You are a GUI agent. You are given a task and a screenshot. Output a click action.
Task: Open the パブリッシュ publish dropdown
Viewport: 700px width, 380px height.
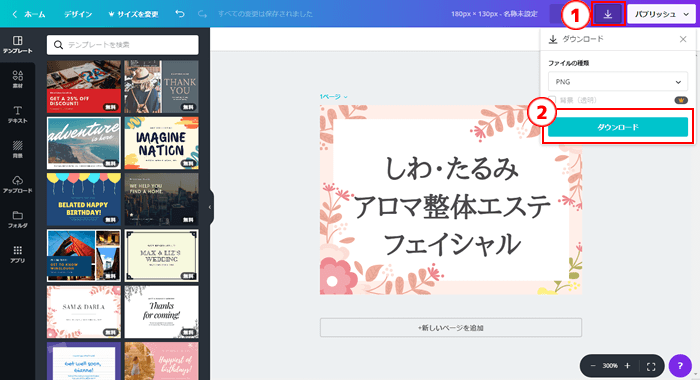point(662,14)
